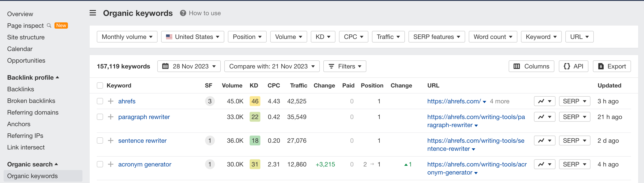Open the 28 Nov 2023 date dropdown
The width and height of the screenshot is (644, 183).
(x=189, y=66)
